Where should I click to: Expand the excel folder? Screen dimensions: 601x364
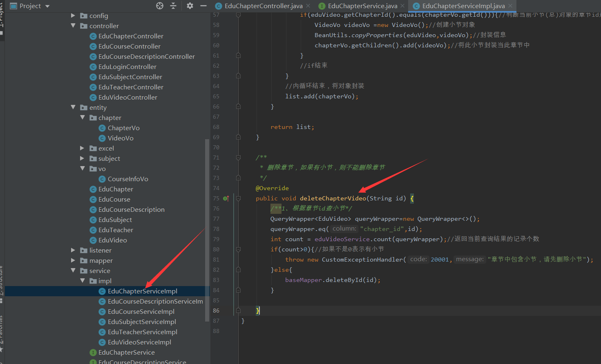click(83, 148)
